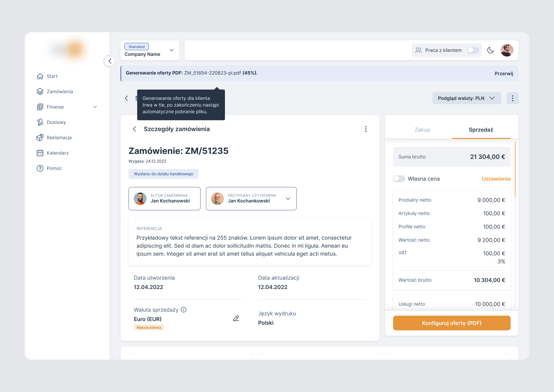
Task: Collapse the sidebar with round arrow button
Action: click(x=110, y=61)
